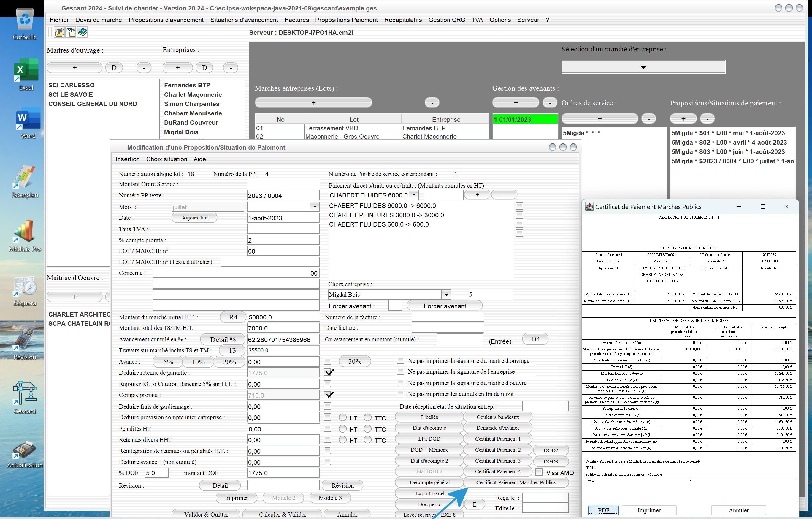Click the % compte prorata input field
Viewport: 812px width, 519px height.
(x=283, y=240)
